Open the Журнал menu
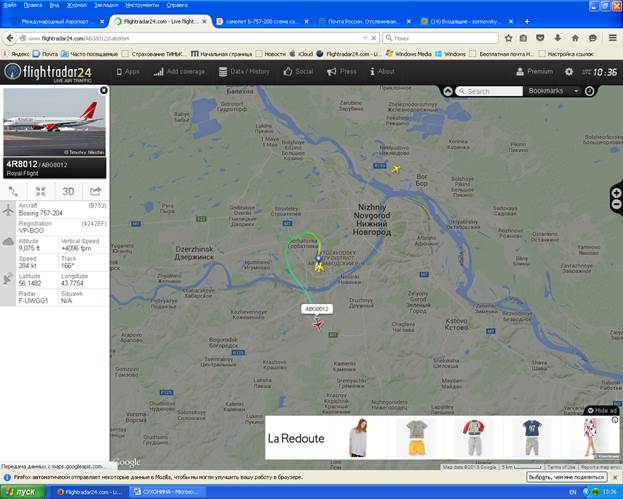 coord(77,5)
